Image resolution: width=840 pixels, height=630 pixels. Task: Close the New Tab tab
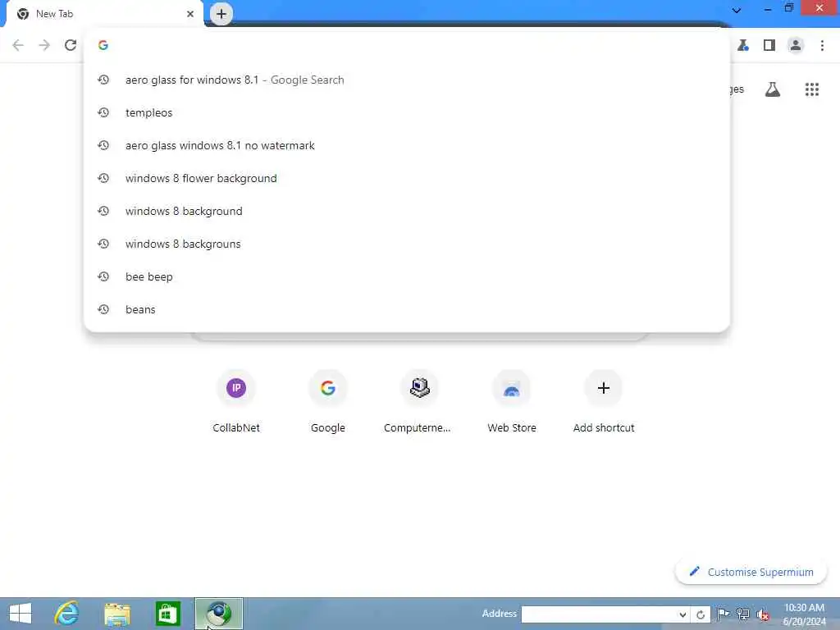click(x=190, y=14)
